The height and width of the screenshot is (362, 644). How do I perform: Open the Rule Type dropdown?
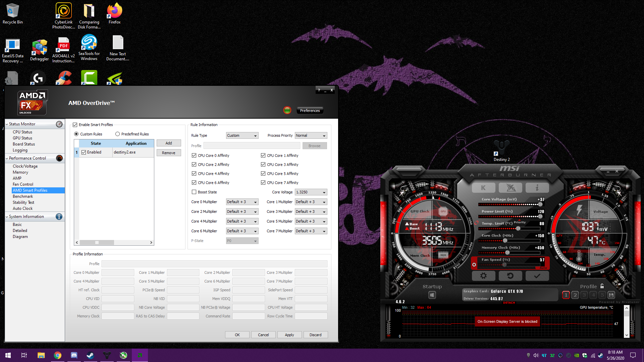[242, 135]
